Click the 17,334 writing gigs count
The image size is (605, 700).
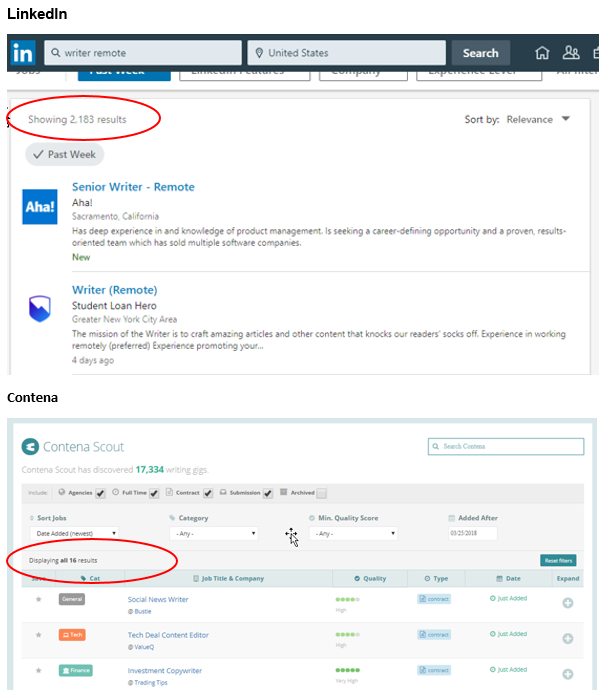[x=150, y=470]
